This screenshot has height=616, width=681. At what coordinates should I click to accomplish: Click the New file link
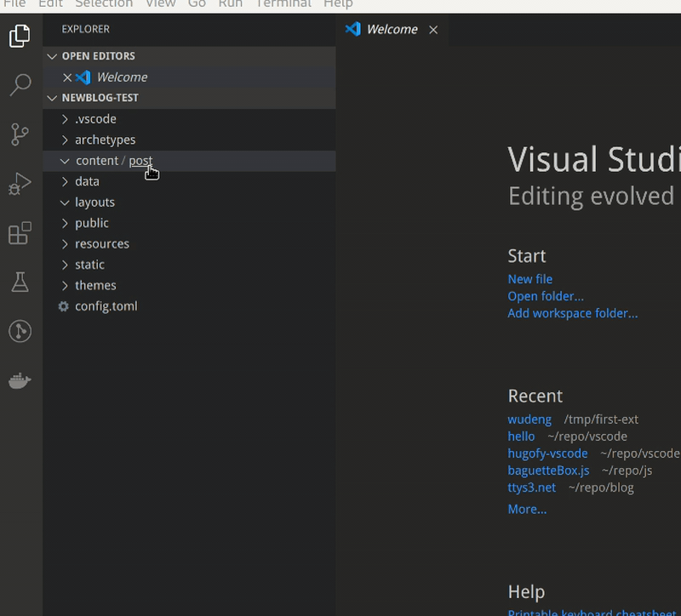pyautogui.click(x=529, y=279)
